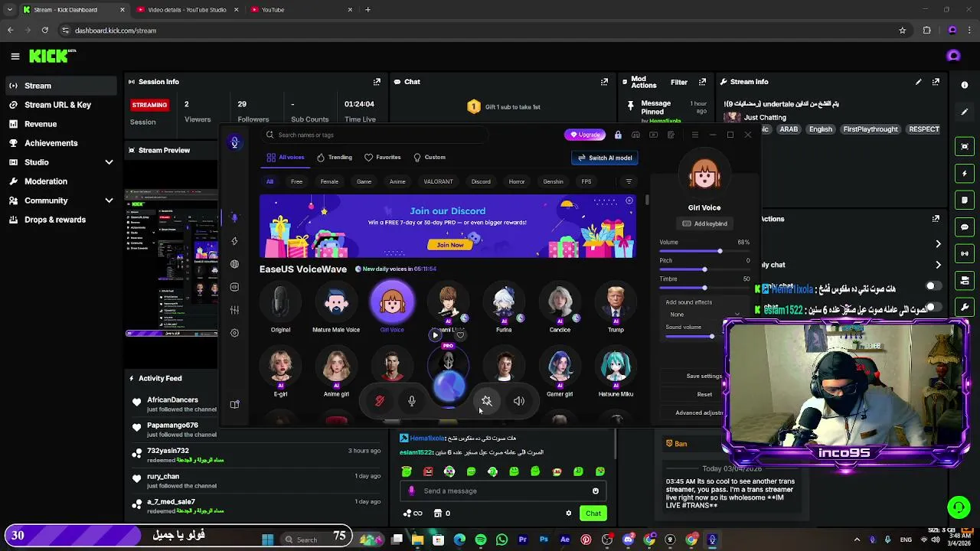Pop out the Stream Info panel
980x551 pixels.
(936, 82)
